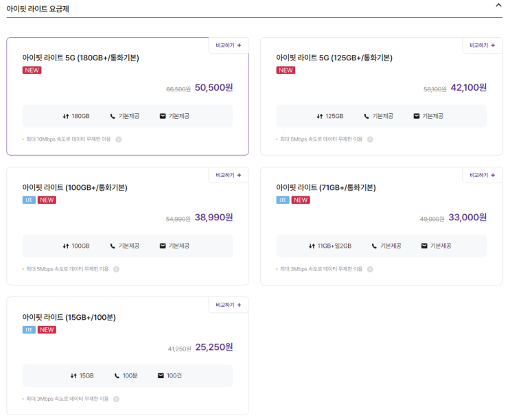
Task: Click info icon on the 125GB plan card
Action: (x=369, y=139)
